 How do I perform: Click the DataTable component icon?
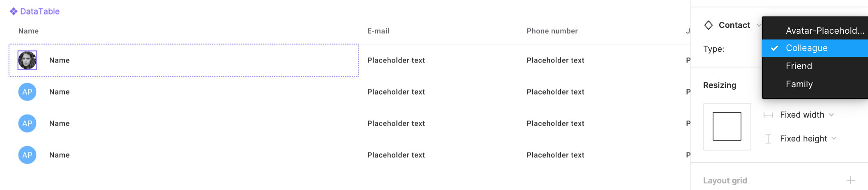[x=14, y=11]
